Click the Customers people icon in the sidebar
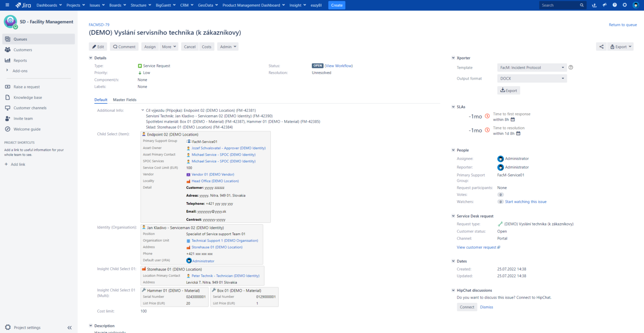 pyautogui.click(x=8, y=50)
